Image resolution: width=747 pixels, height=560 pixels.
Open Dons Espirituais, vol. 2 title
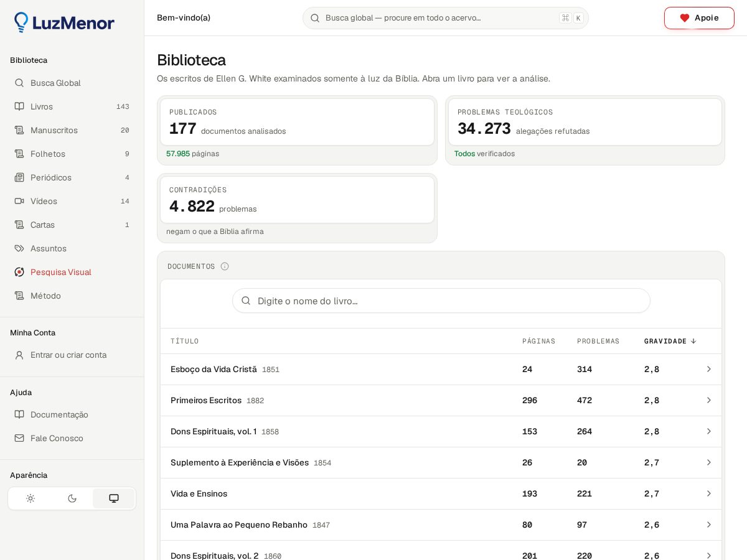click(x=215, y=556)
